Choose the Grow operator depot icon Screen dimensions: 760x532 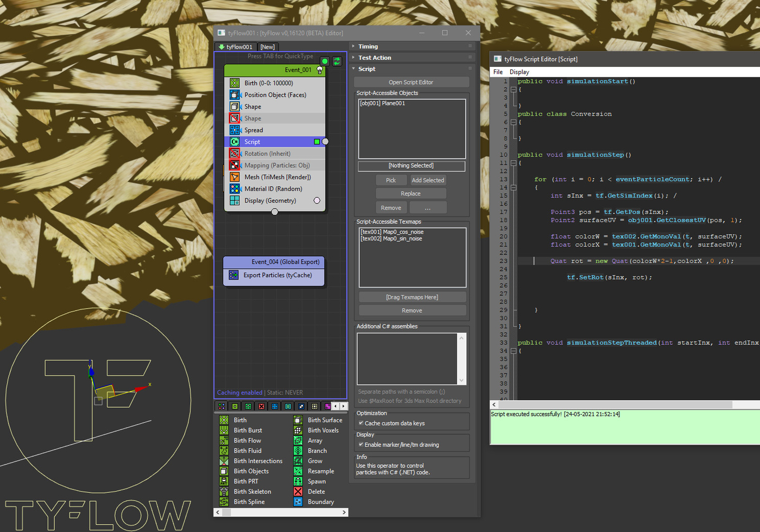point(298,461)
